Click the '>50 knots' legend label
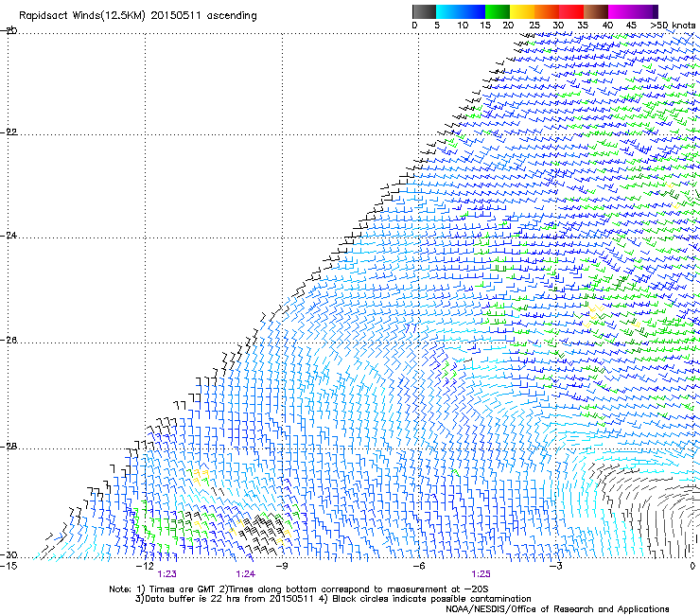This screenshot has height=615, width=700. (x=673, y=25)
